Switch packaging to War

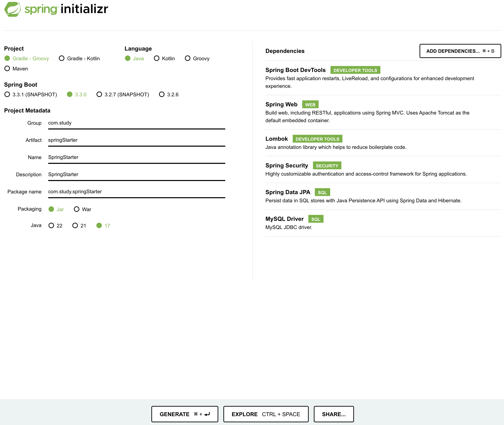click(x=77, y=209)
